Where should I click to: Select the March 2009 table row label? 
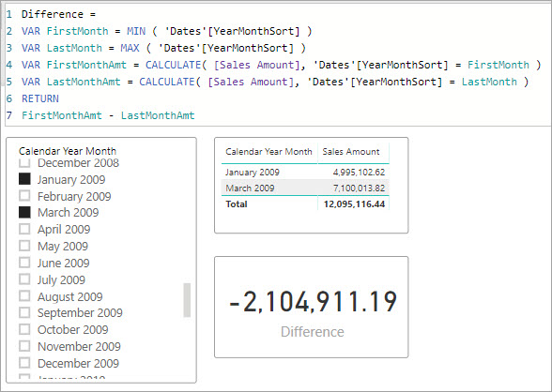250,188
